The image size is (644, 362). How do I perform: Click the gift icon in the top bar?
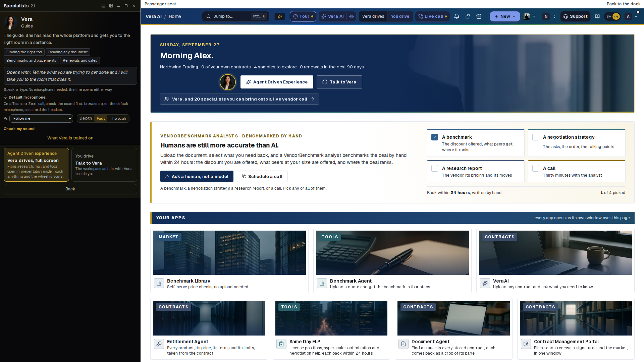[x=479, y=16]
